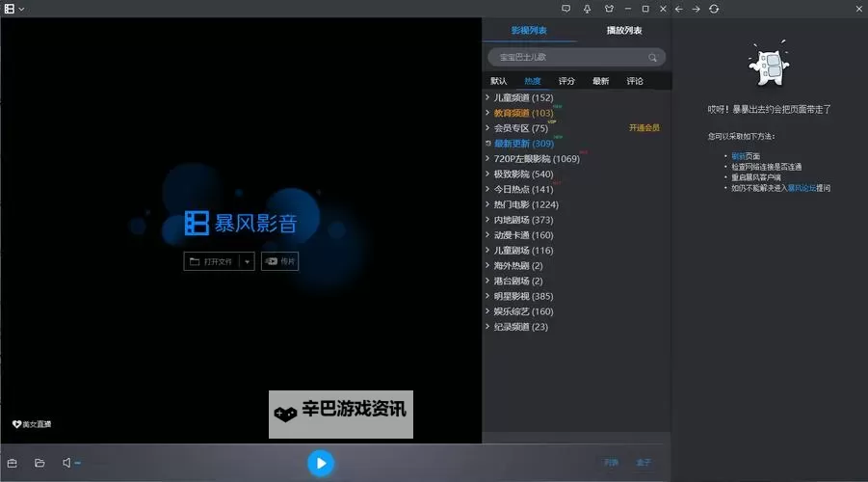
Task: Mute with the speaker icon
Action: pos(66,463)
